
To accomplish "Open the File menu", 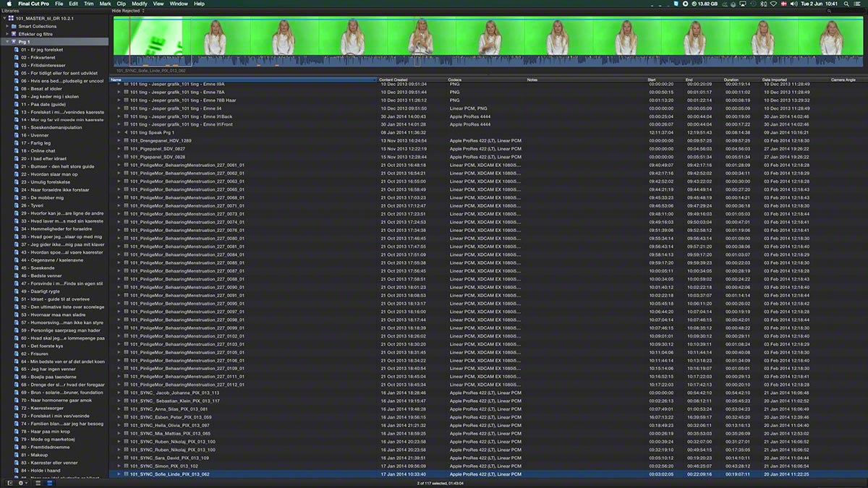I will 59,4.
